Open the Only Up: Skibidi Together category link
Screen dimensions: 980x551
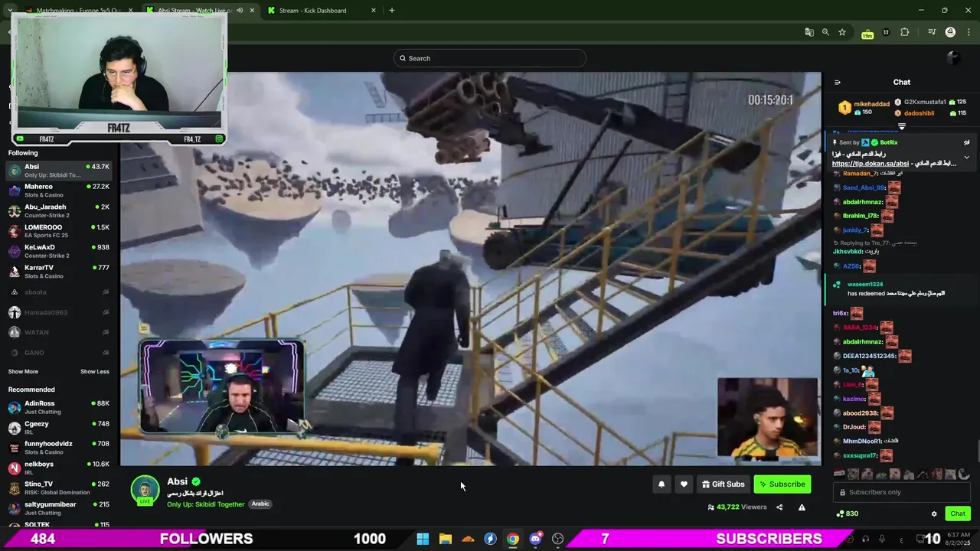click(206, 504)
